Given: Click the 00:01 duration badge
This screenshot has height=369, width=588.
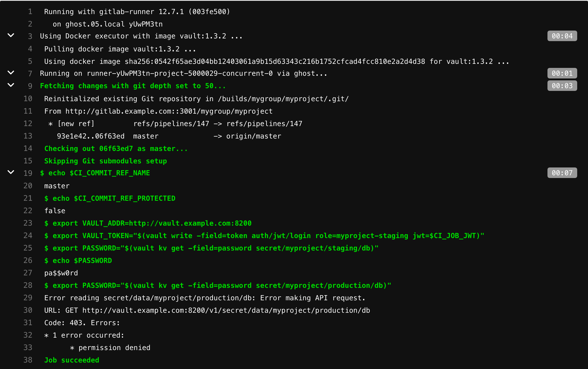Looking at the screenshot, I should (x=562, y=73).
